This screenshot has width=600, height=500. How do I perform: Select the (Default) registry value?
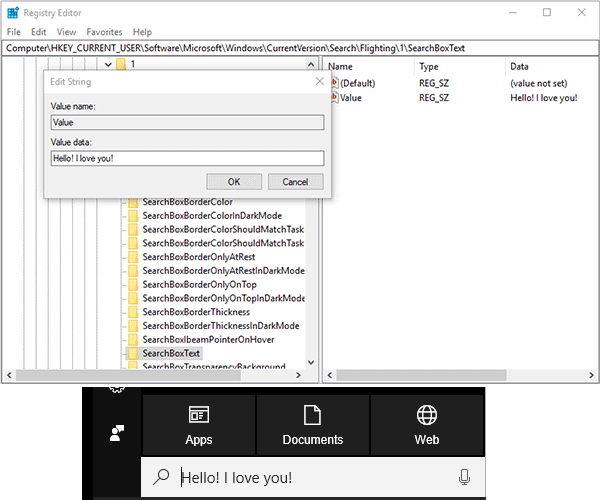357,83
